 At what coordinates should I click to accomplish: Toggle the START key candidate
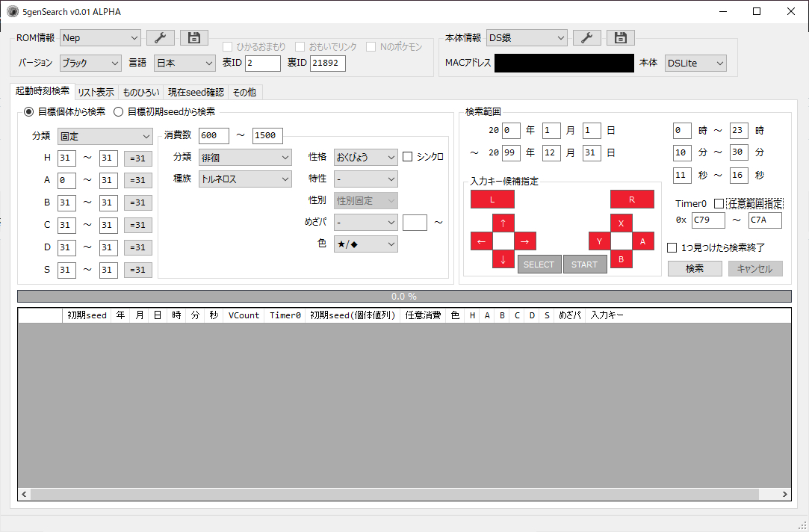(x=585, y=265)
